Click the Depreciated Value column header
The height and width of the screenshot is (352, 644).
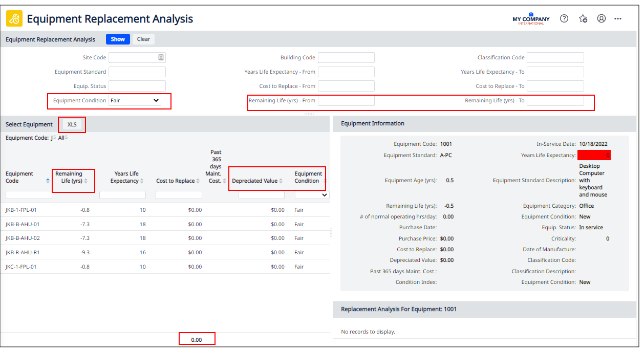254,181
